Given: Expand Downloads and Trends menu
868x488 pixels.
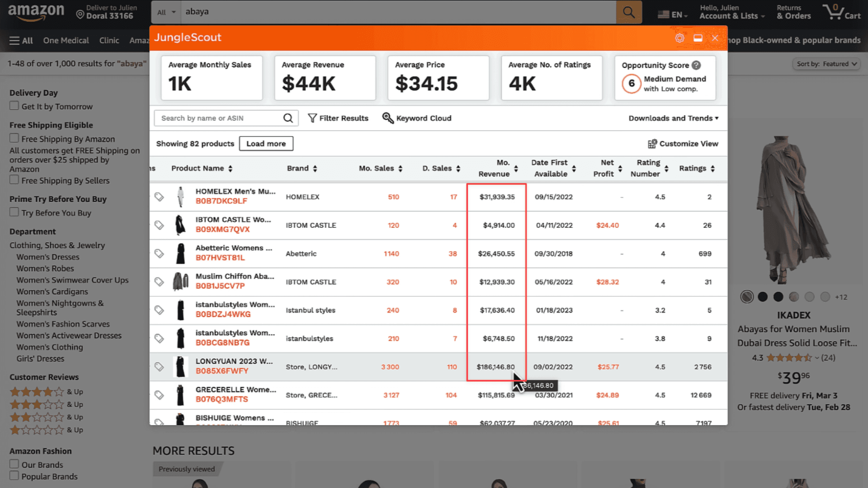Looking at the screenshot, I should point(673,118).
